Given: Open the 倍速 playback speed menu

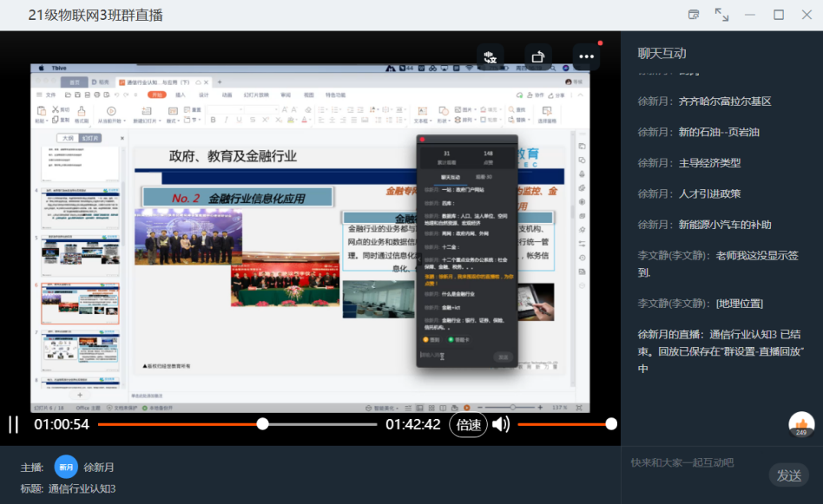Looking at the screenshot, I should coord(468,424).
